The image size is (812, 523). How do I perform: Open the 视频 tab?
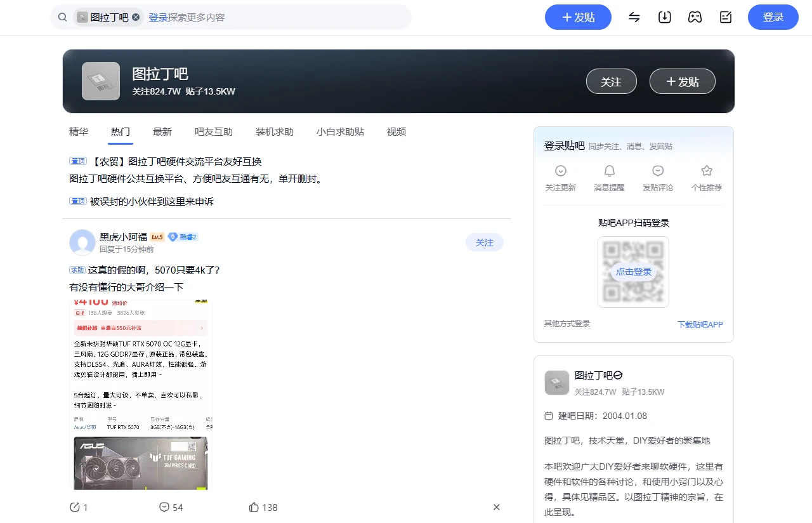396,132
